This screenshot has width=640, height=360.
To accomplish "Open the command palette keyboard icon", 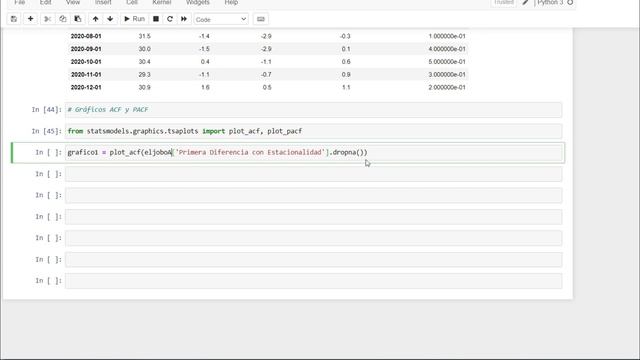I will pos(261,19).
